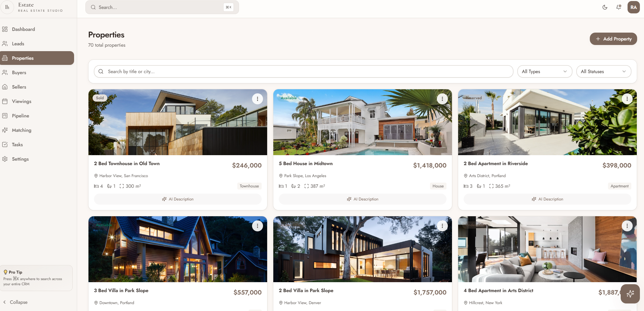644x311 pixels.
Task: Select Properties in the sidebar
Action: point(37,58)
